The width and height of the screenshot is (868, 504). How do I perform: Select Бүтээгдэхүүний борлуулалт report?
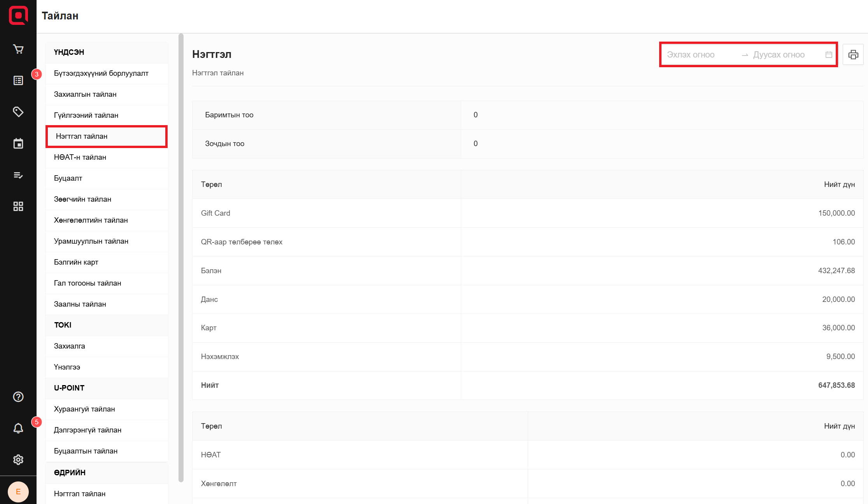[101, 73]
